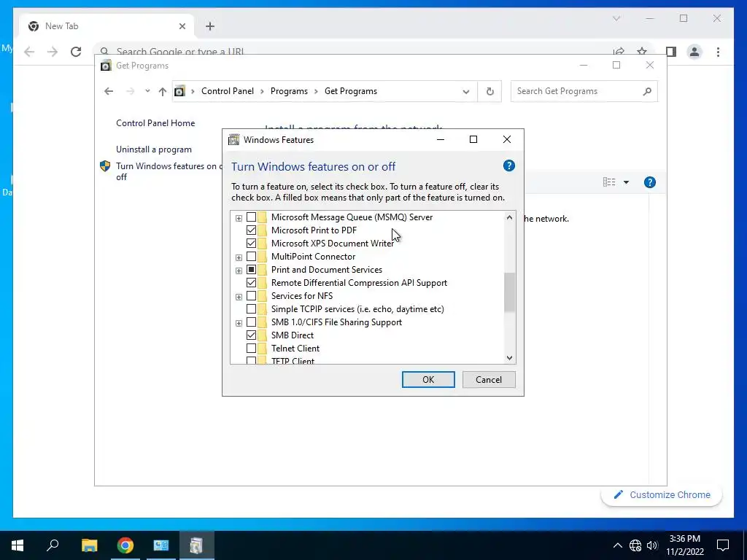Open the address bar history dropdown

[466, 91]
